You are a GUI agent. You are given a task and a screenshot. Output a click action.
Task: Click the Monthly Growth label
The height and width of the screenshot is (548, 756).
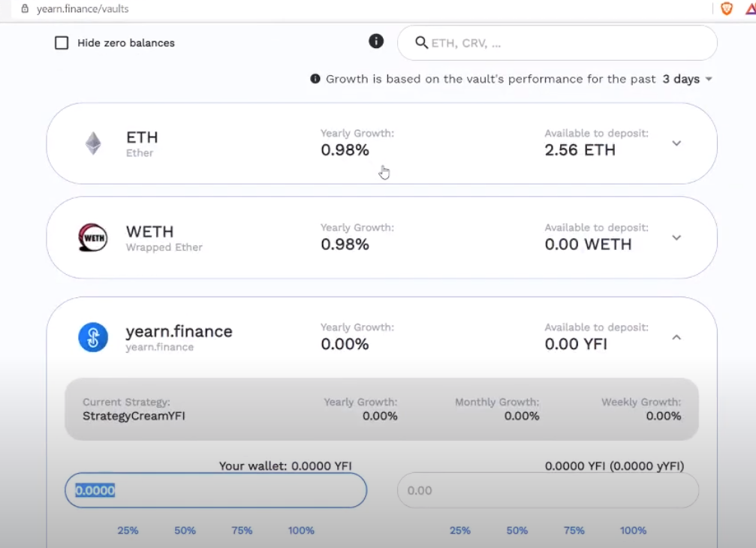(x=497, y=402)
